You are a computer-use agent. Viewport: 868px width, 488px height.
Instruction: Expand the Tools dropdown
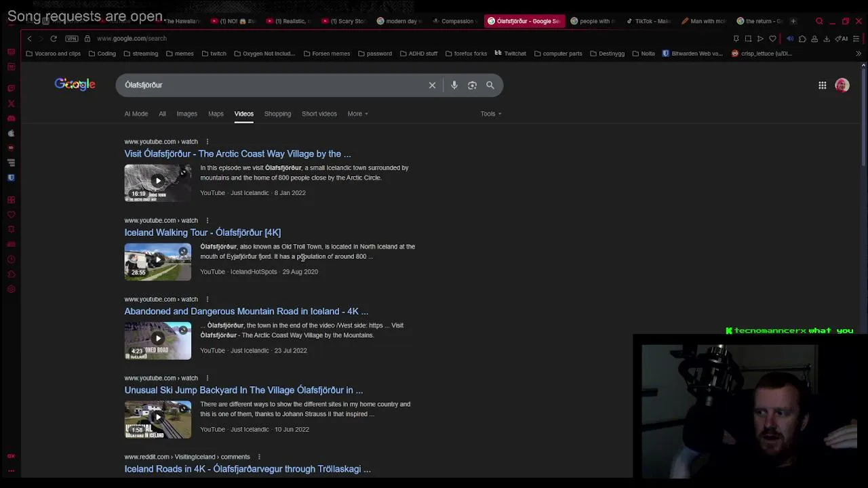pyautogui.click(x=491, y=114)
